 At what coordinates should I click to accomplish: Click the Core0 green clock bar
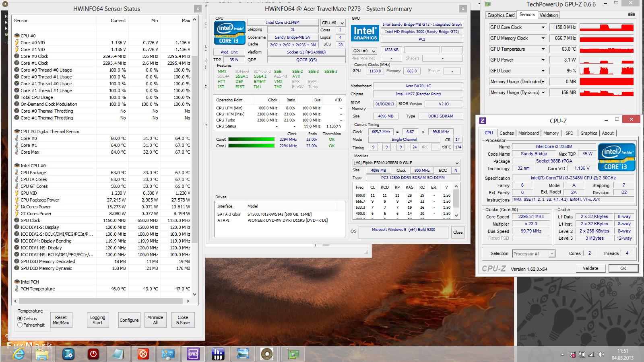click(x=252, y=140)
